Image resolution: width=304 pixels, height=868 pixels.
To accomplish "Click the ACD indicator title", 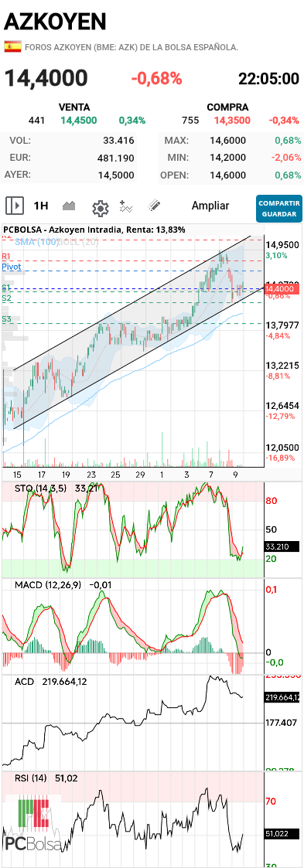I will pos(24,682).
